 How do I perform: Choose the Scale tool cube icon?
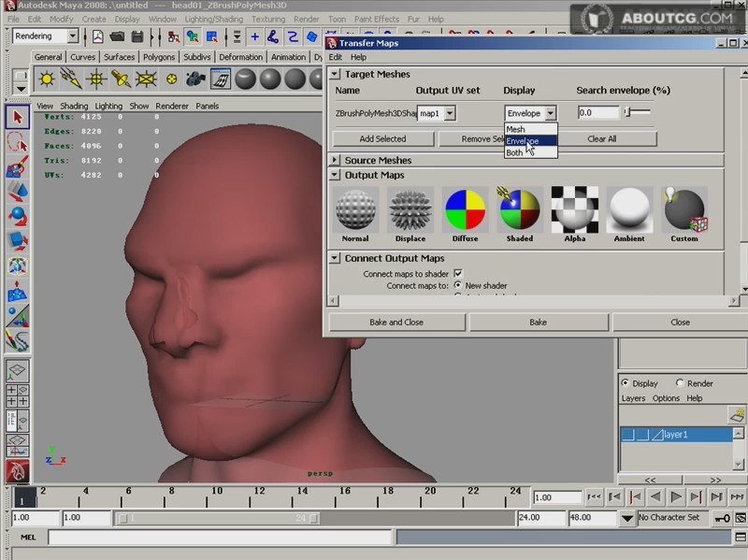tap(18, 241)
